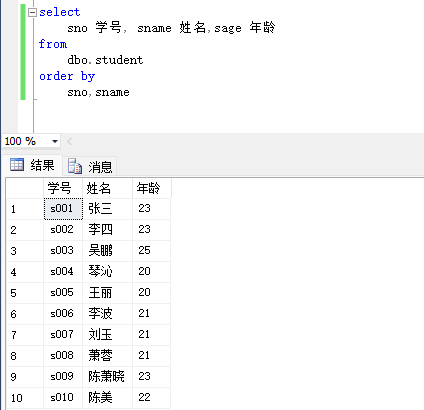424x410 pixels.
Task: Select the 姓名 column header
Action: coord(107,188)
